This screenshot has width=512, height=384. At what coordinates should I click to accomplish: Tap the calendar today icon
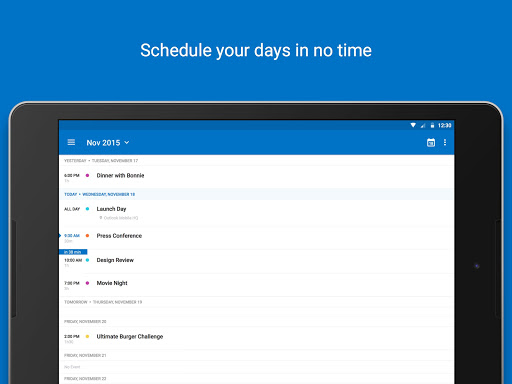tap(431, 143)
